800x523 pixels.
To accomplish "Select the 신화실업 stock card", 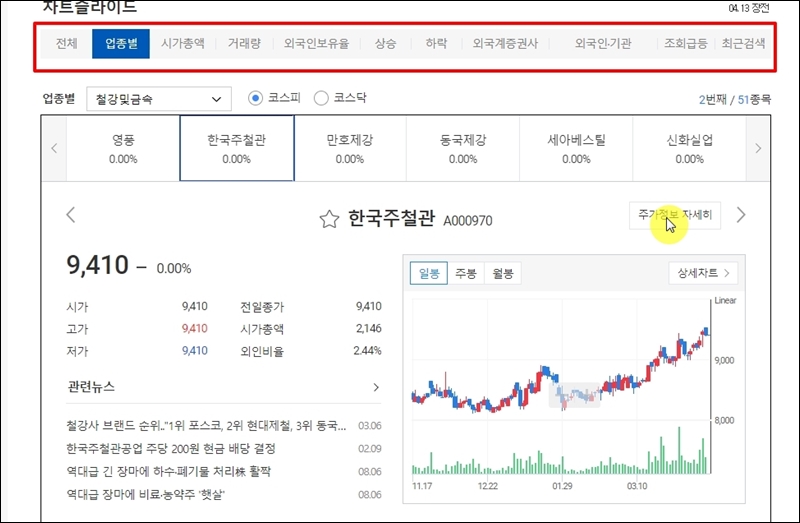I will point(690,148).
